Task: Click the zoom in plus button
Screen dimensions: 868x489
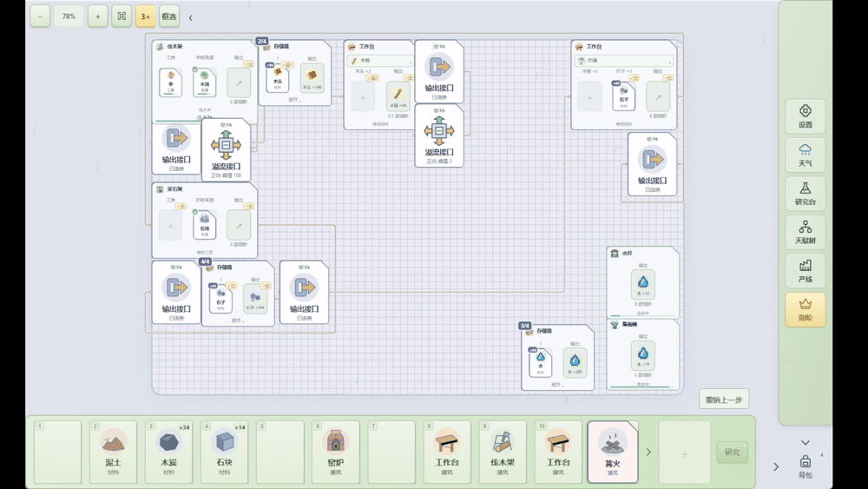Action: coord(97,16)
